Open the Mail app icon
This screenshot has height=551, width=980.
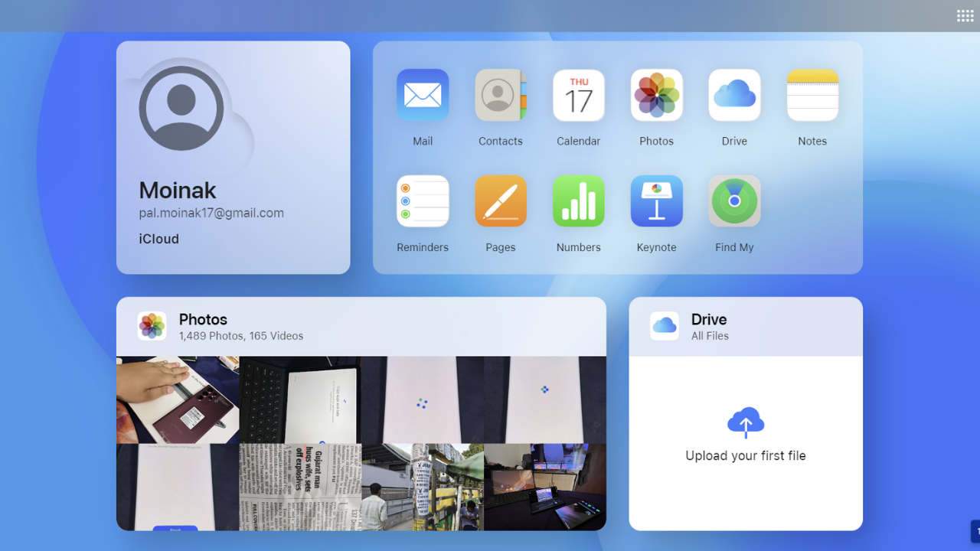pyautogui.click(x=422, y=95)
